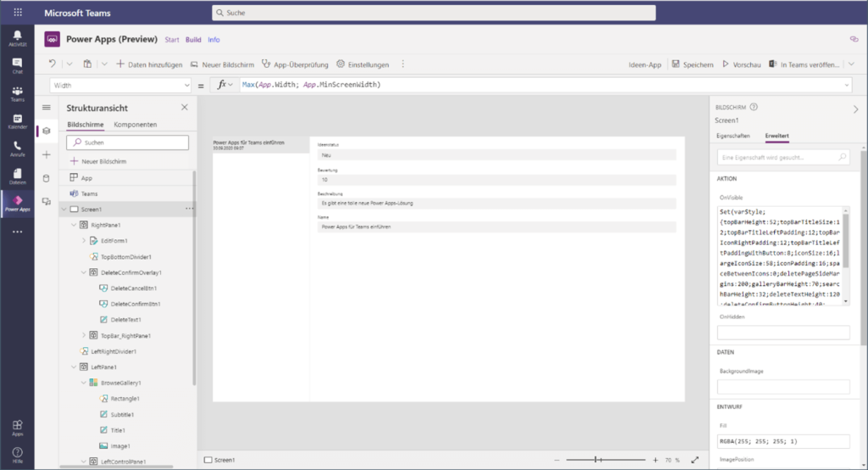Click the fit-to-window expand icon
This screenshot has width=868, height=470.
[x=695, y=460]
